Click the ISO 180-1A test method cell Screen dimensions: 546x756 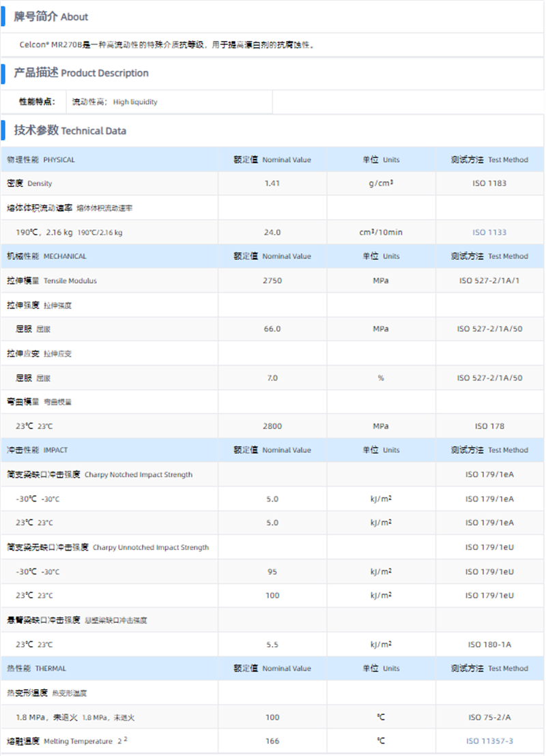pyautogui.click(x=489, y=644)
